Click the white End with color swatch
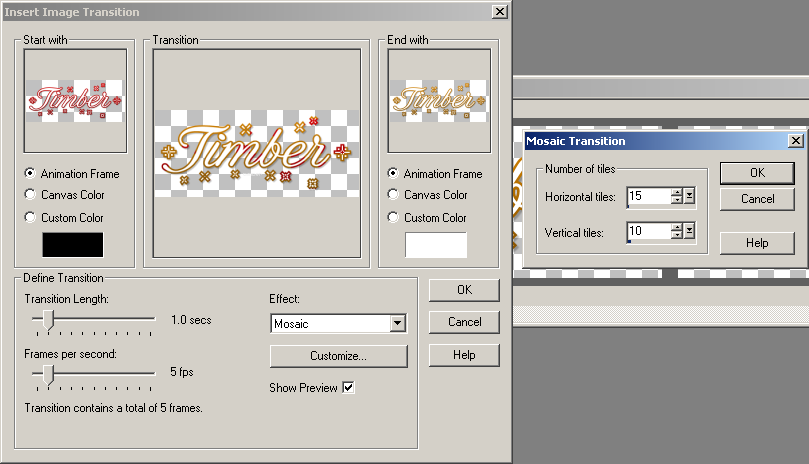809x464 pixels. tap(435, 245)
